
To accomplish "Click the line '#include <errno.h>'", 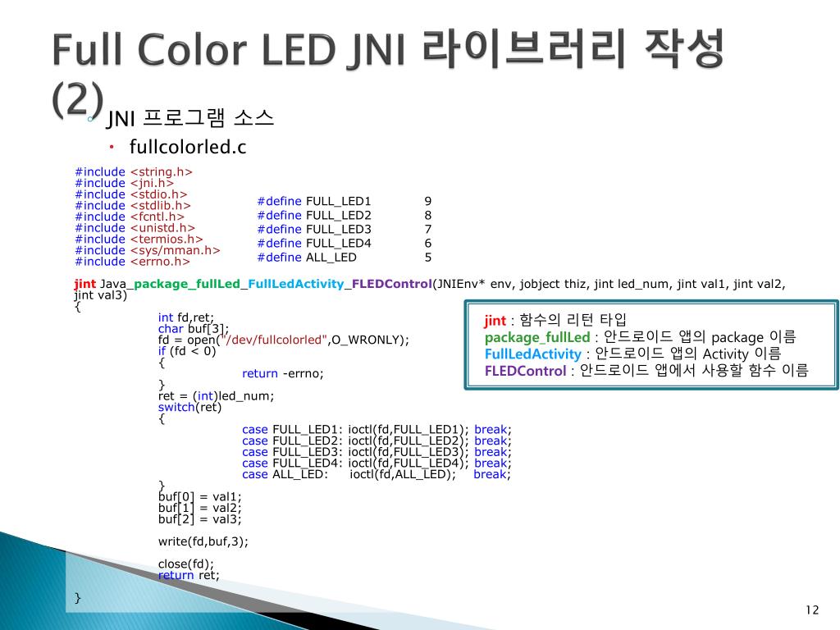I will click(132, 262).
